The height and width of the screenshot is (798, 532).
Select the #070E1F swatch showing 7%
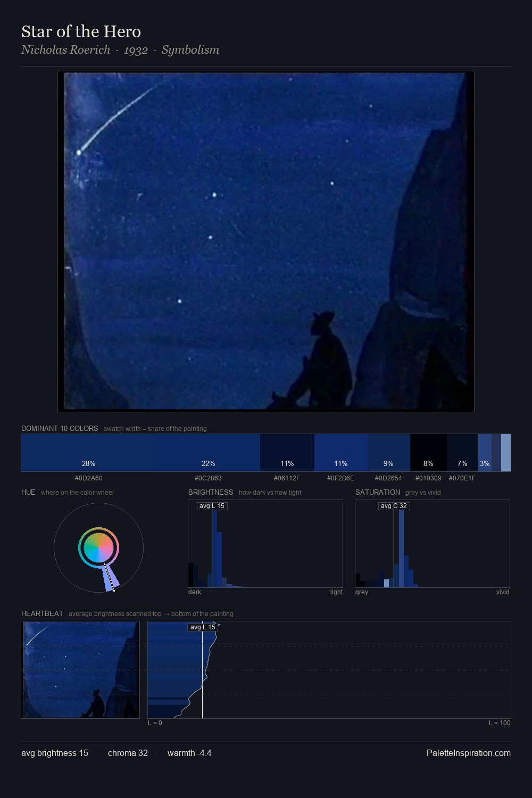(462, 453)
